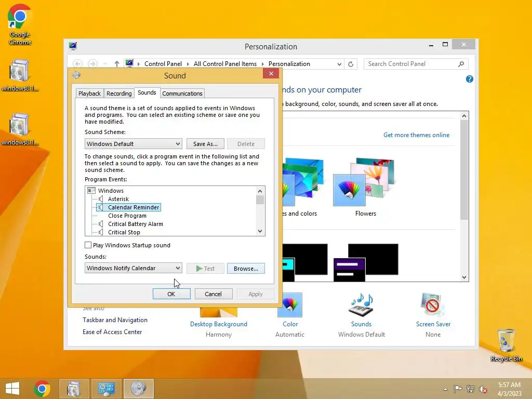This screenshot has height=399, width=532.
Task: Open Action Center flag icon in tray
Action: 458,389
